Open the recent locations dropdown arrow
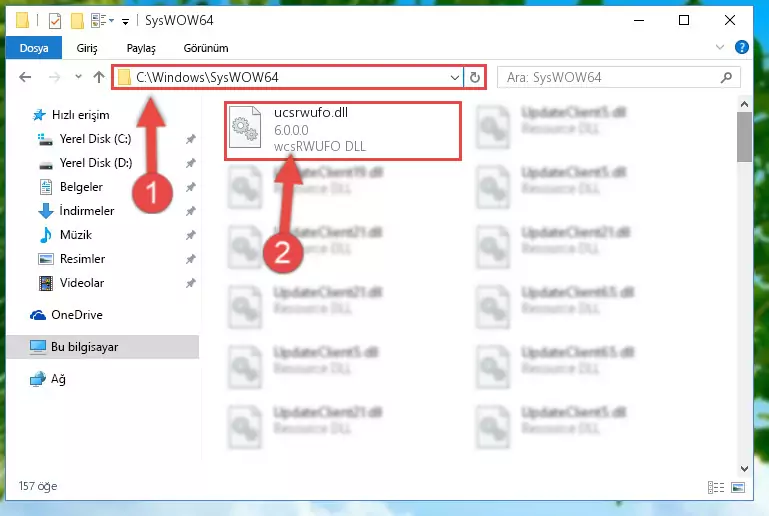This screenshot has width=769, height=516. tap(78, 77)
